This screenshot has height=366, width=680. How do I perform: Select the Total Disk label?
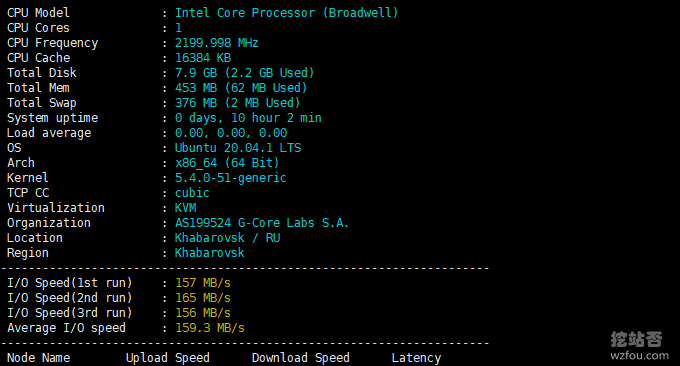click(42, 73)
